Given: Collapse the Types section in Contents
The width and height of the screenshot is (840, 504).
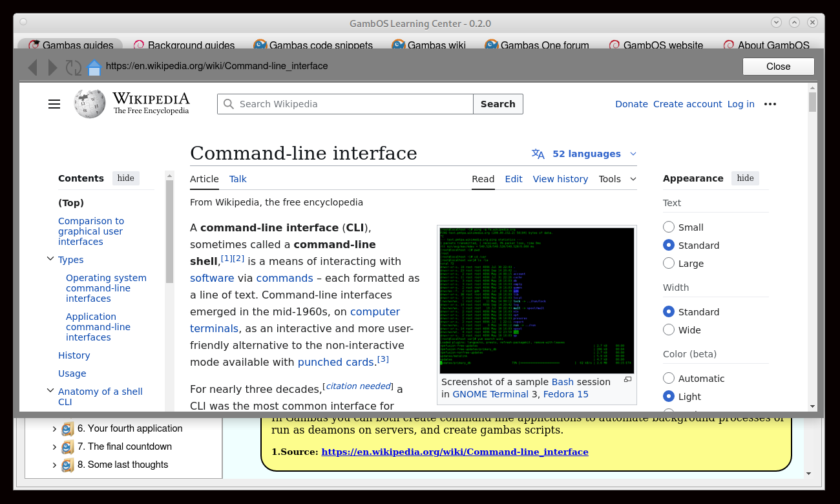Looking at the screenshot, I should [x=50, y=259].
